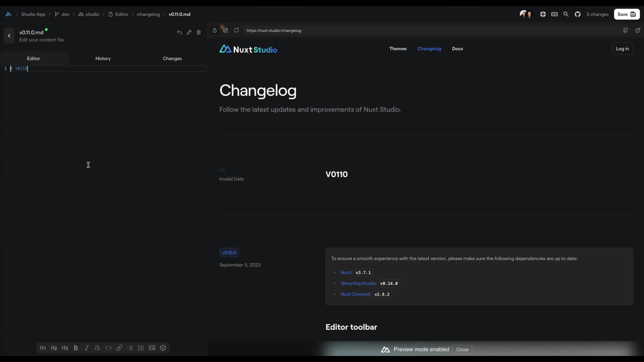Toggle italic formatting in editor toolbar

pos(87,348)
